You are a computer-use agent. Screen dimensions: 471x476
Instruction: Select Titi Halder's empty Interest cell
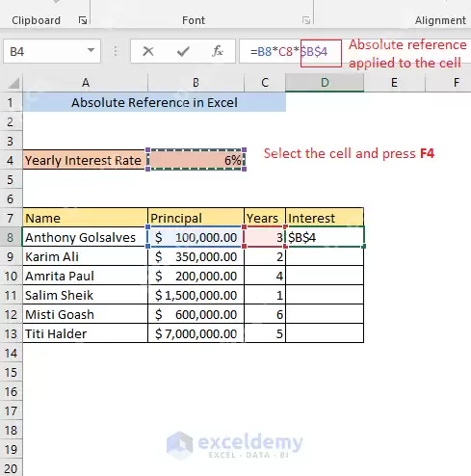pos(325,333)
